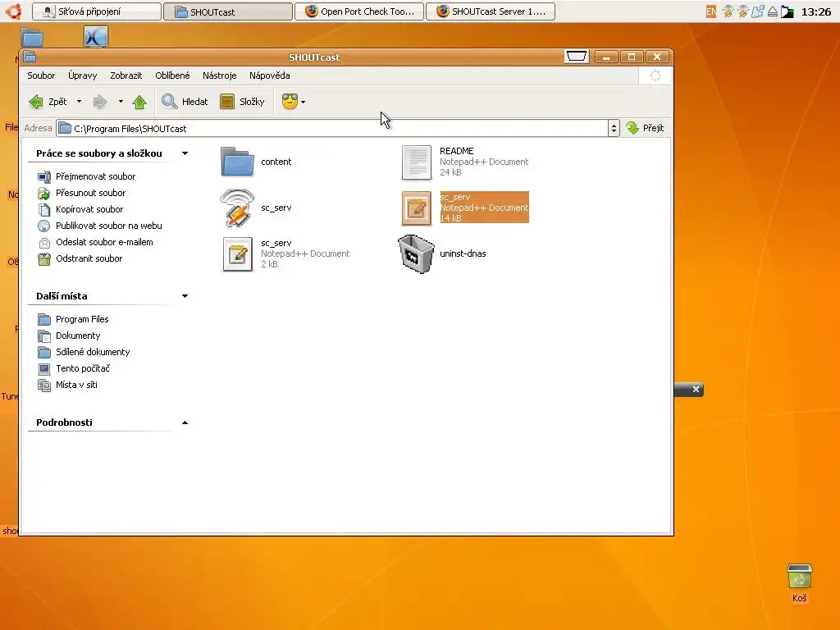
Task: Open Hledat search tool
Action: pos(185,102)
